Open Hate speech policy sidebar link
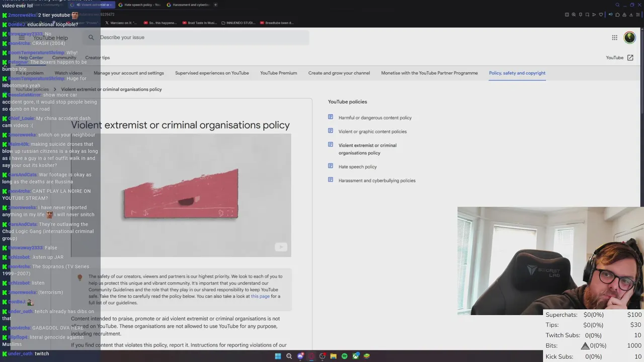Viewport: 644px width, 362px height. (358, 167)
